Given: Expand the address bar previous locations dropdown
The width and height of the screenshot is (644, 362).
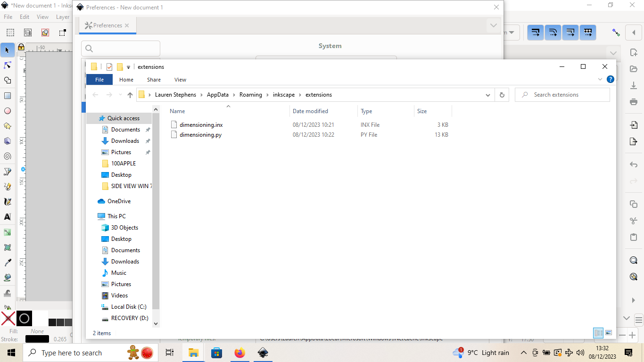Looking at the screenshot, I should [x=488, y=95].
